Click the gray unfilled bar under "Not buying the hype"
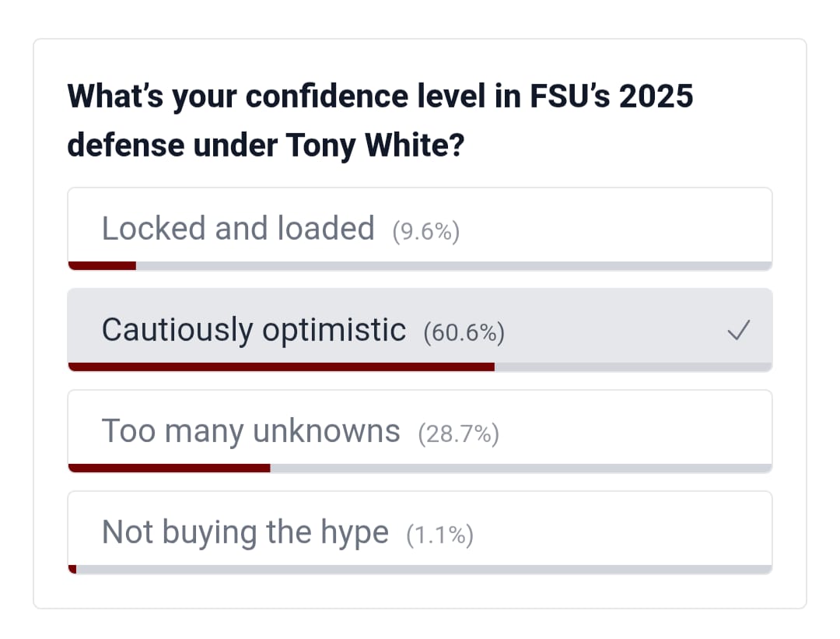The width and height of the screenshot is (840, 639). coord(424,569)
